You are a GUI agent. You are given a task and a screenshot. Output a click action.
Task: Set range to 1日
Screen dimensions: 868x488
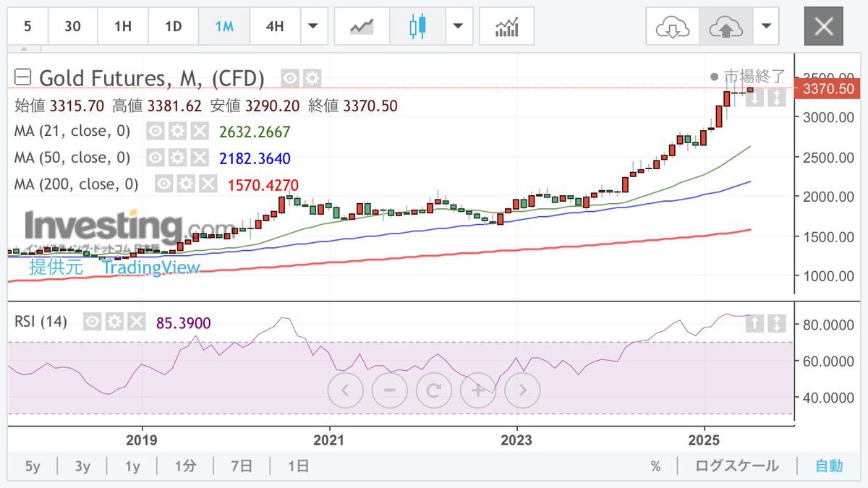pos(298,466)
